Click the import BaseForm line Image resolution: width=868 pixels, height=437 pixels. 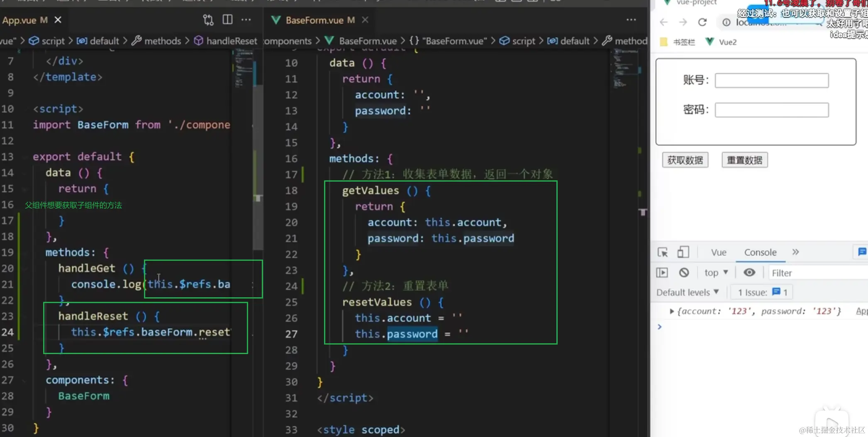[x=132, y=125]
